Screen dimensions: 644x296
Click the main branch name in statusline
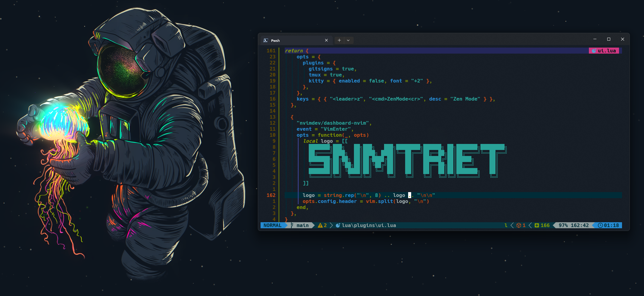click(302, 225)
